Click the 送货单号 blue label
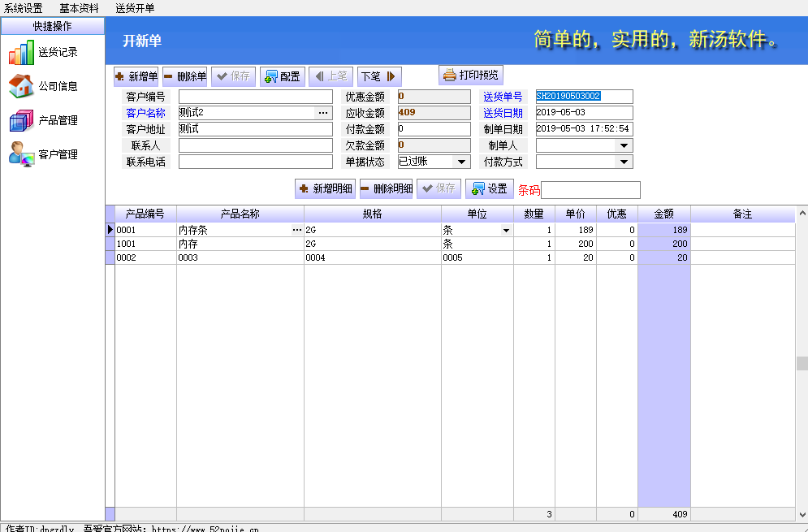This screenshot has height=532, width=808. 503,97
